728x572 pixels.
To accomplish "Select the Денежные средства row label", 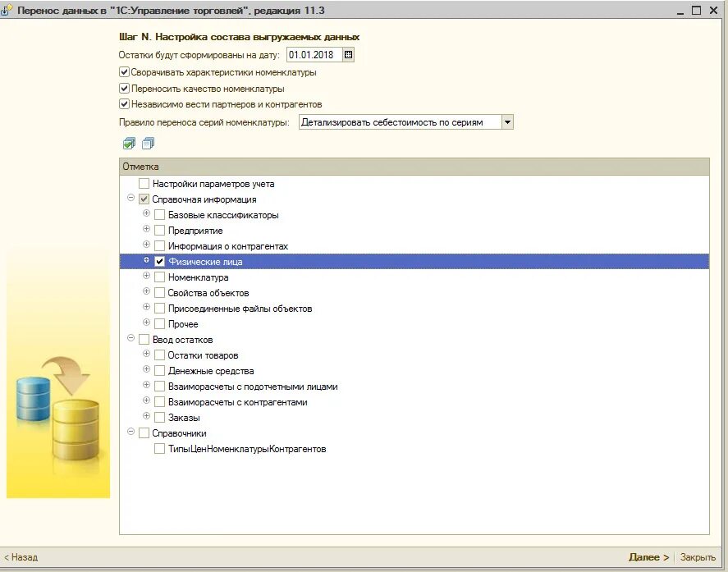I will pos(211,371).
